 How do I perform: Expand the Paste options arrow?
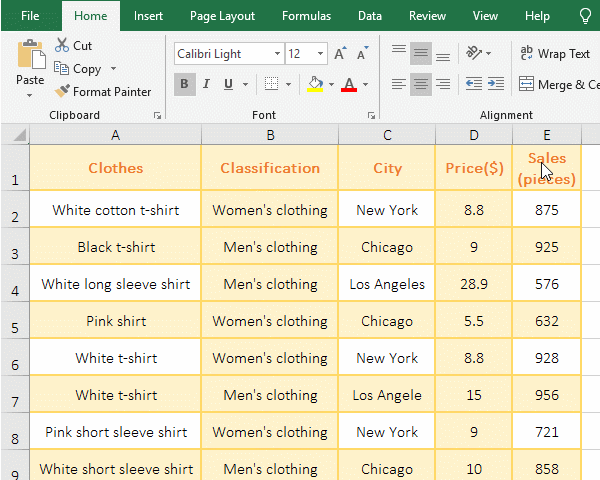point(29,95)
